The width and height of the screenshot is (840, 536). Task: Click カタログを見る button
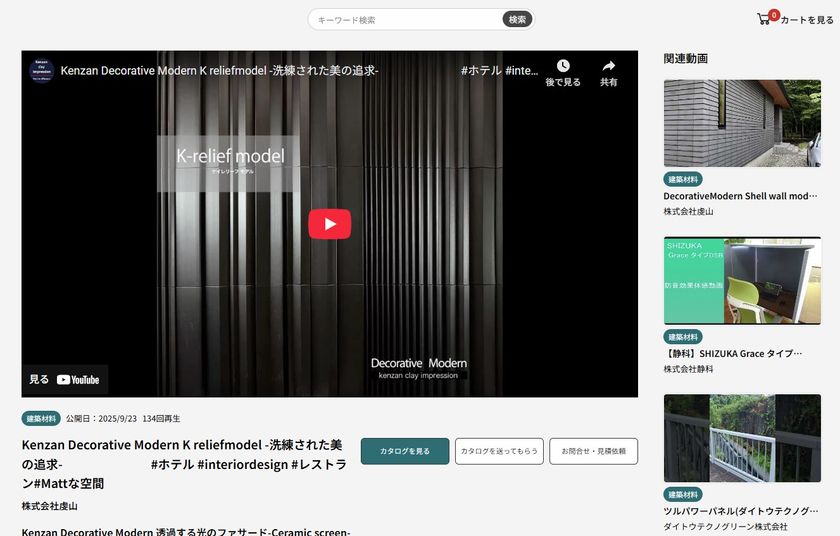point(405,451)
